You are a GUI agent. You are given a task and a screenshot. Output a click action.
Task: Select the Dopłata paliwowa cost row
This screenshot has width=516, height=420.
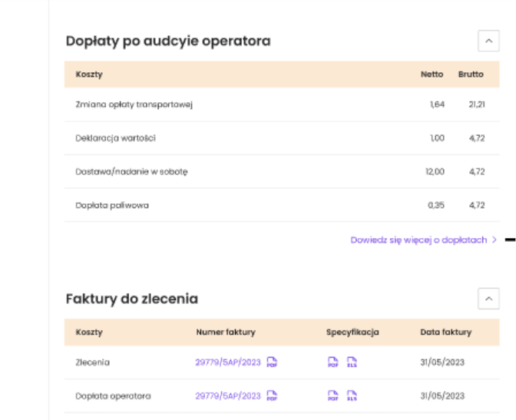coord(112,206)
